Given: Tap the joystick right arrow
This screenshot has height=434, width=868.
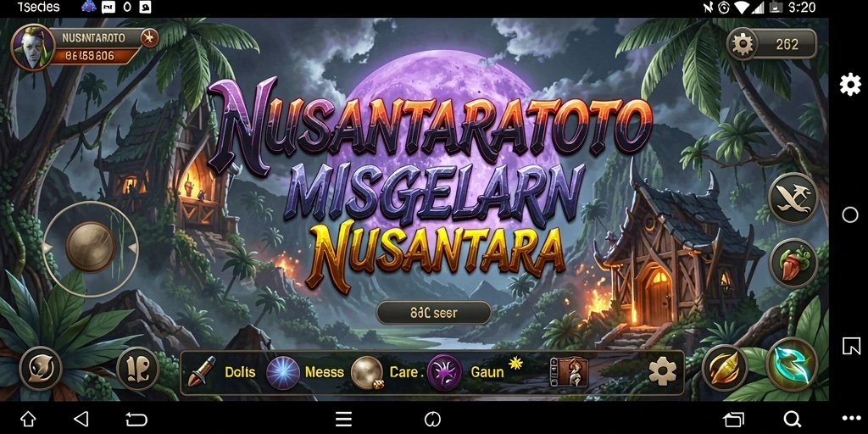Looking at the screenshot, I should (133, 248).
